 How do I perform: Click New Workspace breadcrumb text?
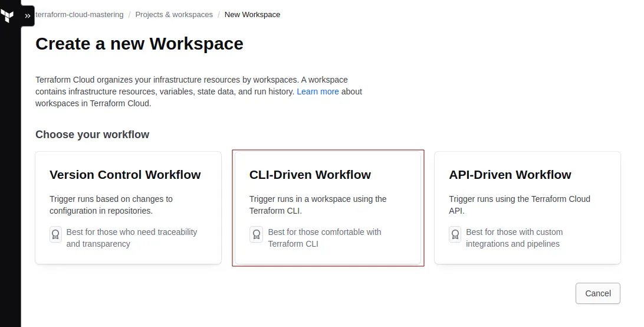pos(252,14)
